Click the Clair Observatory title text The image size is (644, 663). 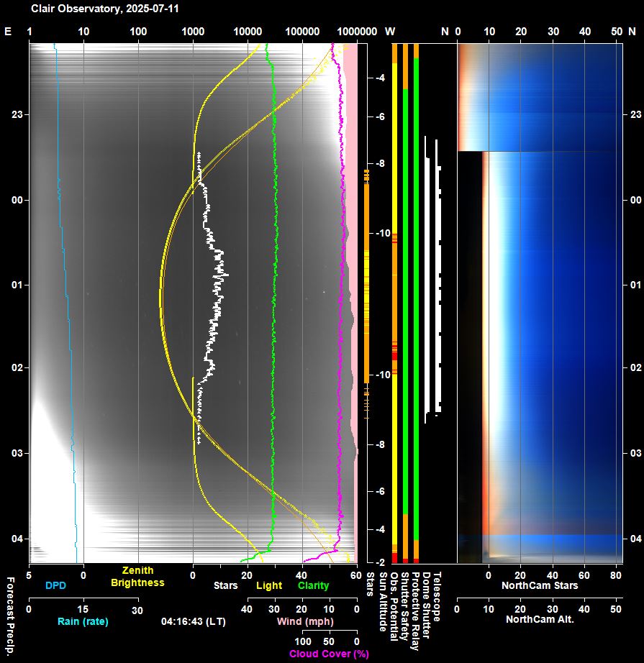tap(104, 9)
